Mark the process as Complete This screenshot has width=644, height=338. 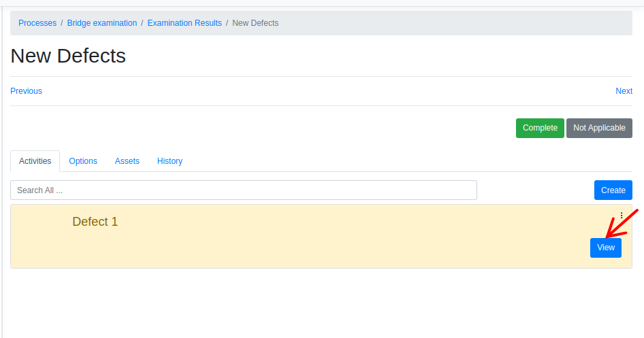540,128
